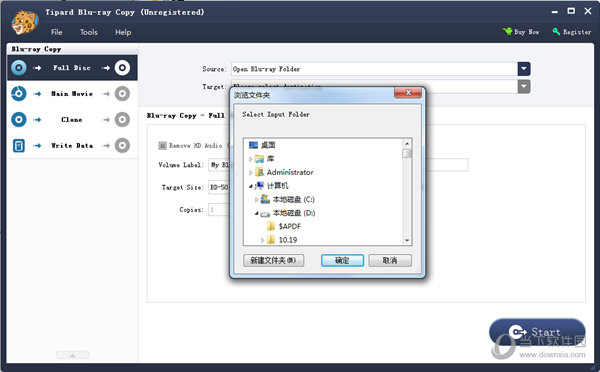This screenshot has height=372, width=600.
Task: Click the Write Data target disc icon
Action: pos(122,145)
